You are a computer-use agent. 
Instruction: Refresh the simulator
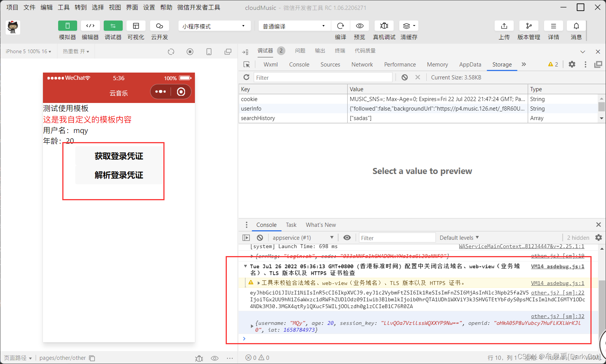[x=171, y=52]
